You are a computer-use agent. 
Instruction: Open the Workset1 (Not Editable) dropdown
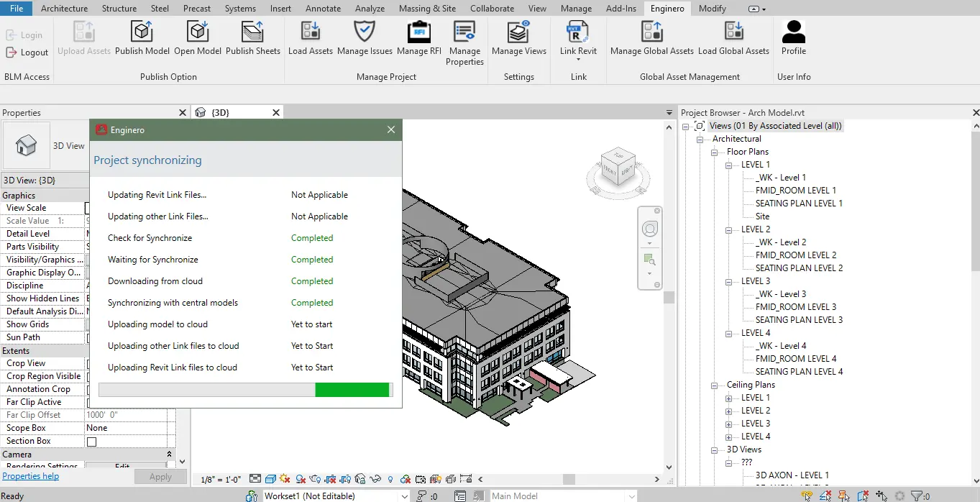pyautogui.click(x=335, y=496)
